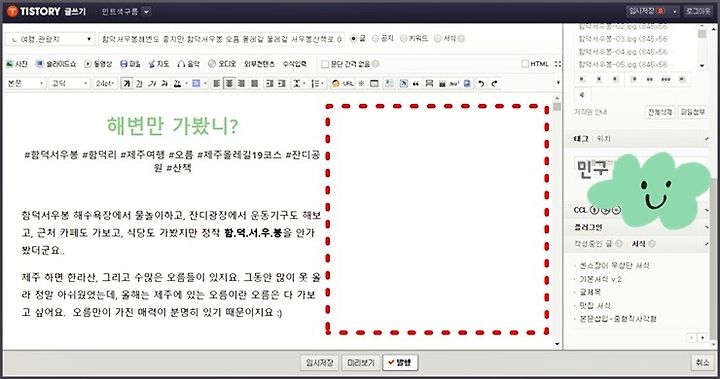Click the 전체삭제 delete all button
Image resolution: width=720 pixels, height=379 pixels.
click(x=660, y=112)
